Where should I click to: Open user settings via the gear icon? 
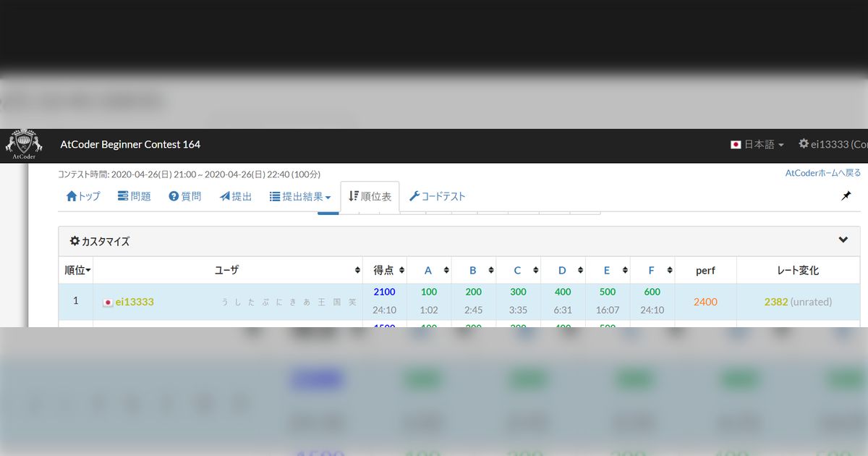[804, 143]
